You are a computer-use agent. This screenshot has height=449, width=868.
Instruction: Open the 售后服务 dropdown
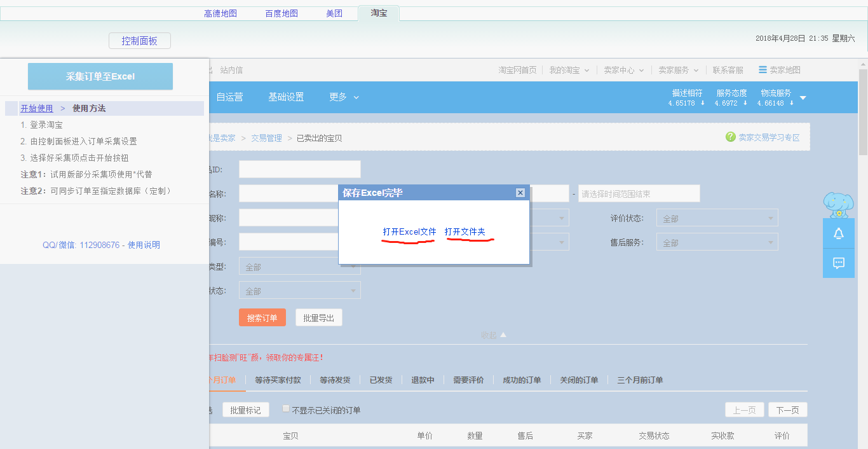[717, 242]
